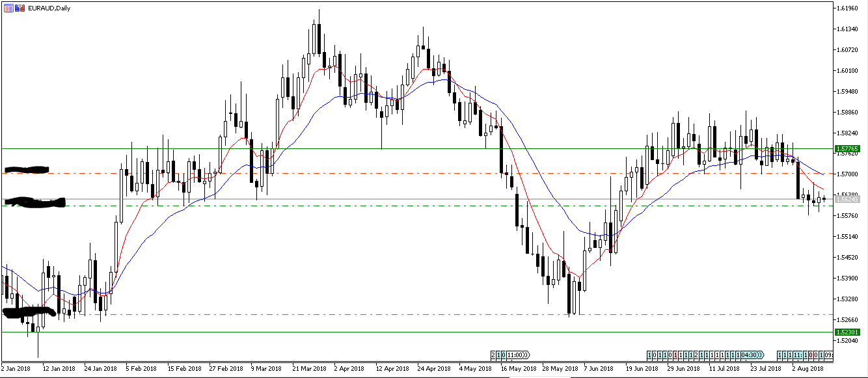Viewport: 868px width, 378px height.
Task: Click the 1.57000 value on price scale
Action: (x=847, y=174)
